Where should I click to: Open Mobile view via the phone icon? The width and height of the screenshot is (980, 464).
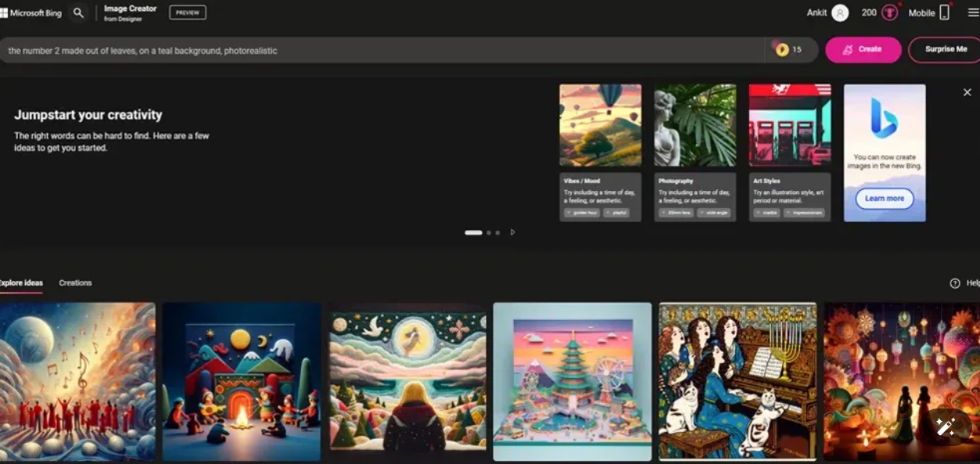tap(943, 13)
